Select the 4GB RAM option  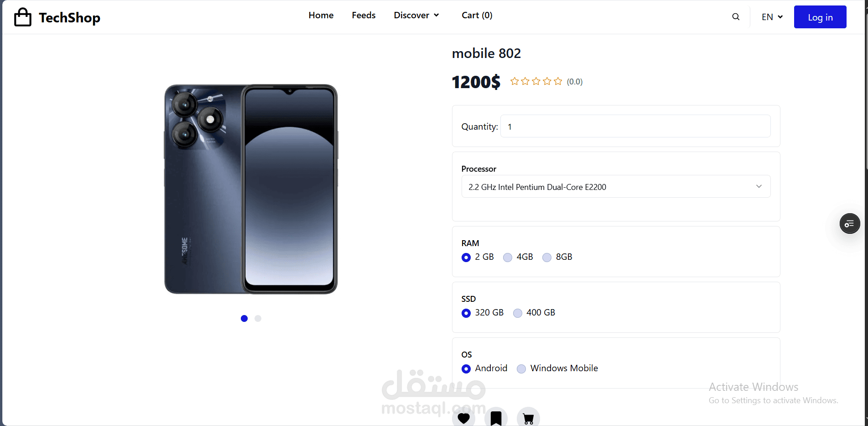[508, 258]
